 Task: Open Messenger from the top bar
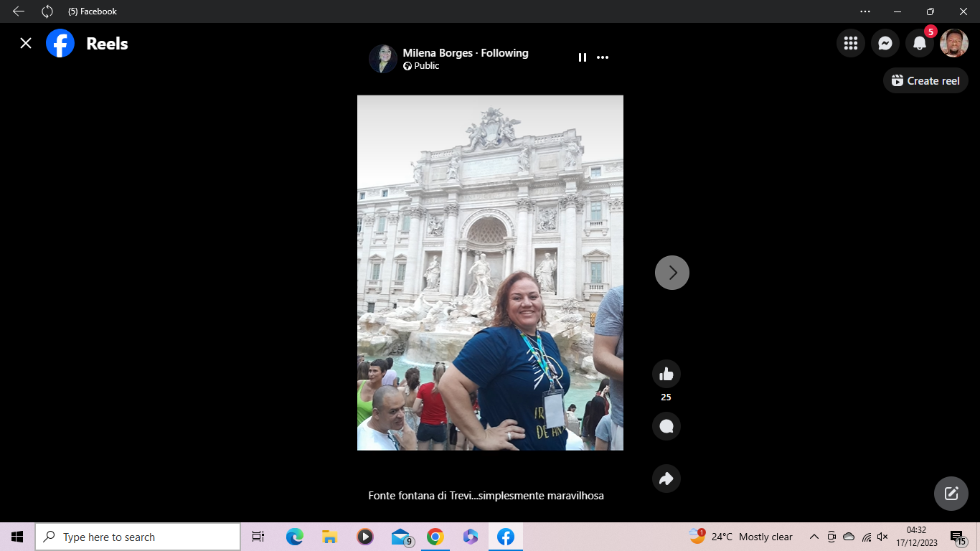(885, 43)
